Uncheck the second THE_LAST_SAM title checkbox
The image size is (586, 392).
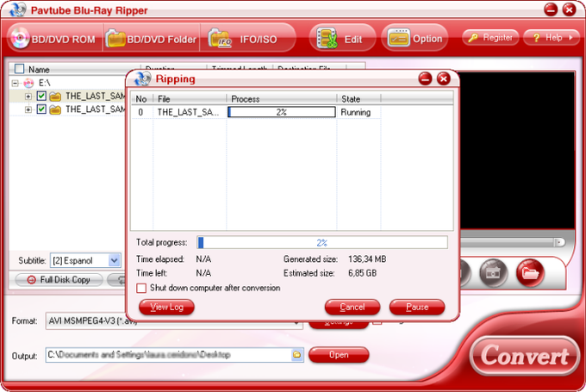point(41,109)
